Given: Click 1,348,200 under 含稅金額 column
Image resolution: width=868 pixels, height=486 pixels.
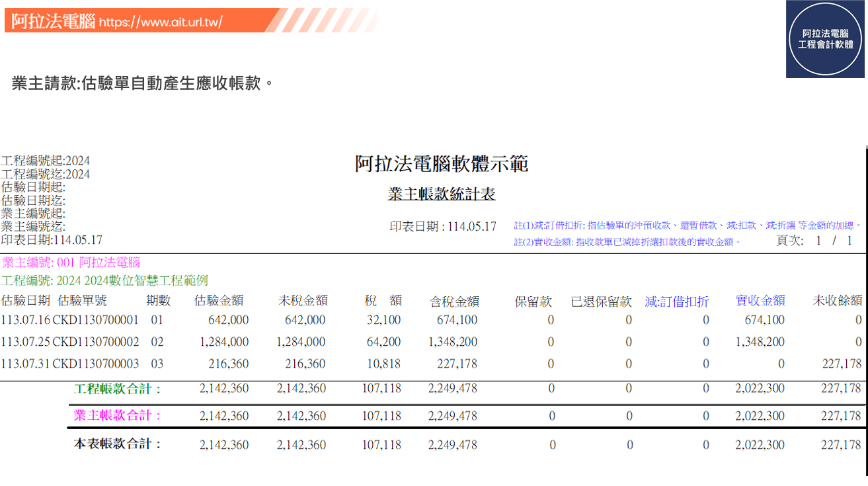Looking at the screenshot, I should [453, 342].
